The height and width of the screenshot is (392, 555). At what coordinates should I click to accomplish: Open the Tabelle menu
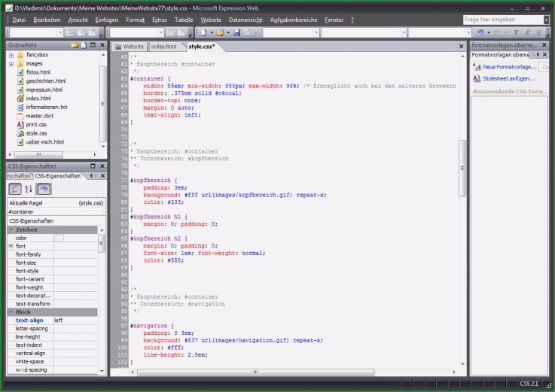183,19
